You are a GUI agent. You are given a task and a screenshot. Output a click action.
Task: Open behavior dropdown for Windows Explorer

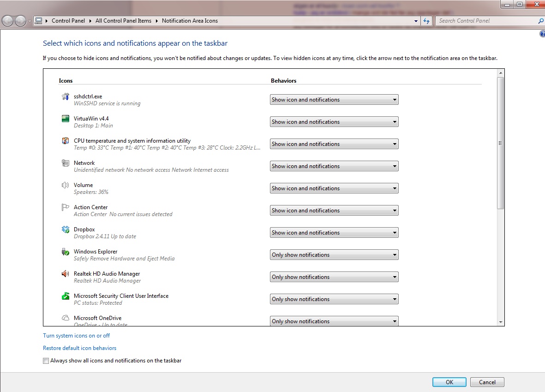click(334, 255)
